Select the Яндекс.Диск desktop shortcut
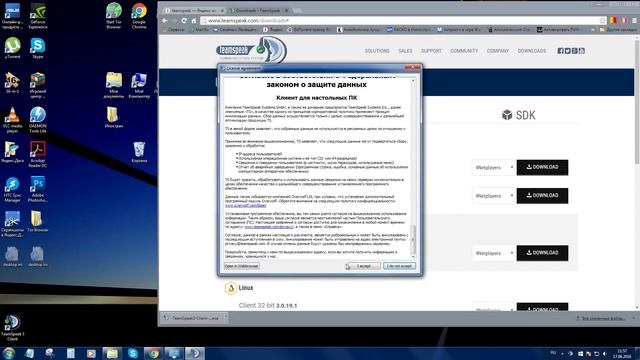Image resolution: width=640 pixels, height=360 pixels. (12, 152)
